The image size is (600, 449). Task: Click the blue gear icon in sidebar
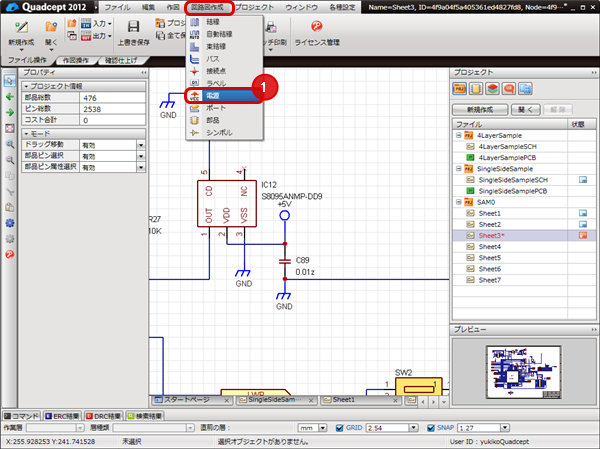(x=10, y=223)
